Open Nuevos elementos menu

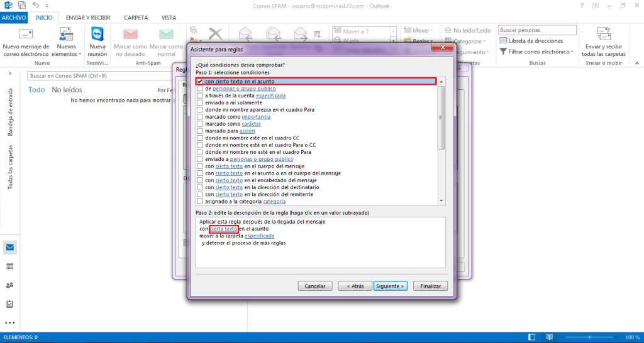click(x=66, y=43)
